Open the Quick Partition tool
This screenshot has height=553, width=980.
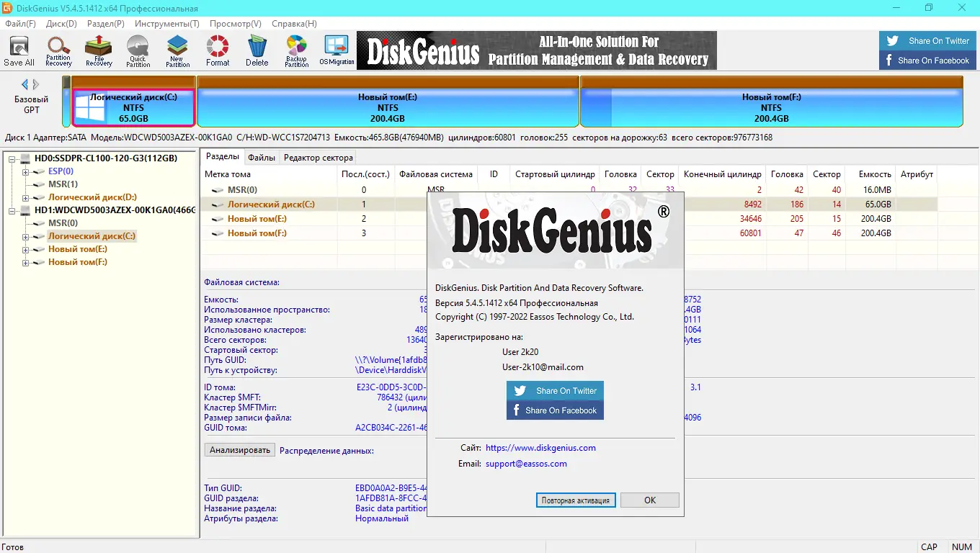[x=138, y=51]
